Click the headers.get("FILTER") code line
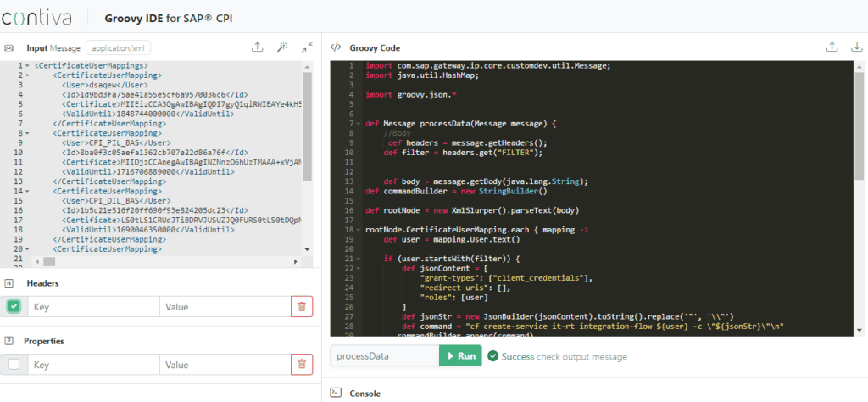868x402 pixels. (x=464, y=153)
